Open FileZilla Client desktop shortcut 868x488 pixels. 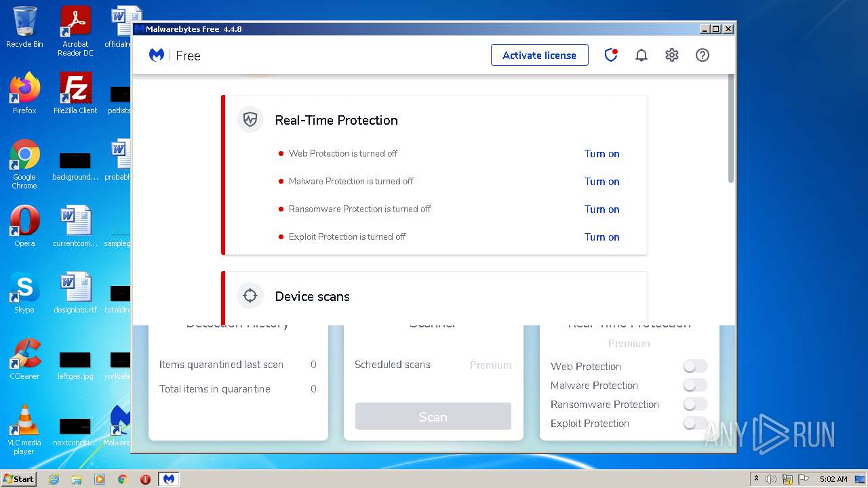click(x=75, y=94)
